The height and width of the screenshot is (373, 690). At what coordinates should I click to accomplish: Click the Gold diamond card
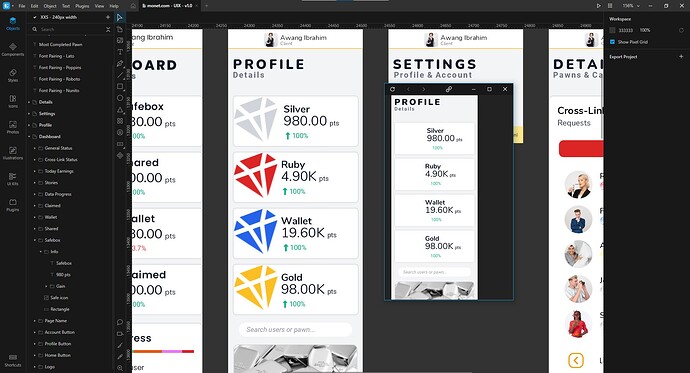point(296,289)
